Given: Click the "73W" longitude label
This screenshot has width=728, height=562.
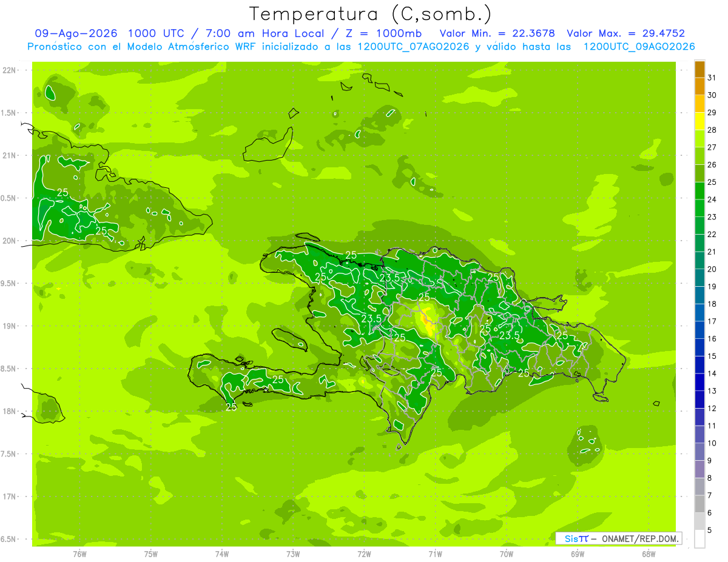Looking at the screenshot, I should point(293,554).
